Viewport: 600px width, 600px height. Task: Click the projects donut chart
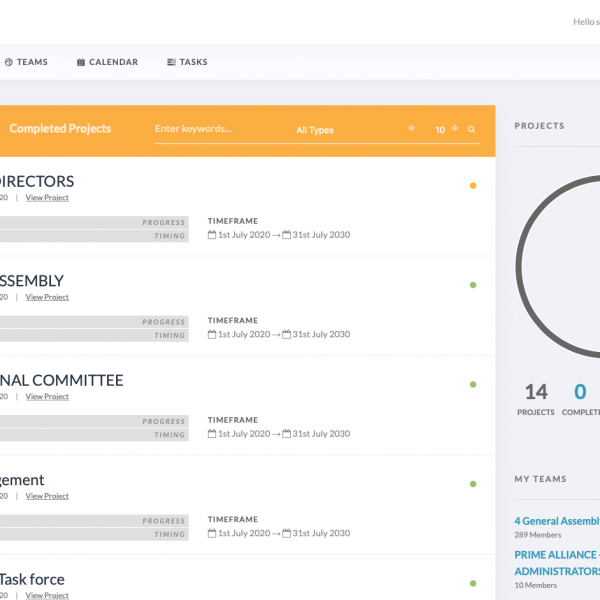(x=558, y=266)
